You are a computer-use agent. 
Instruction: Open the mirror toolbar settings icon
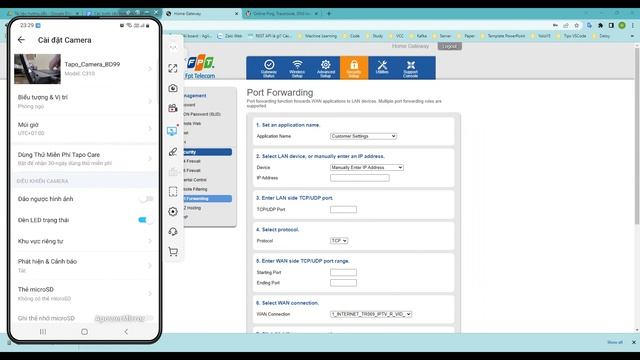pos(173,211)
